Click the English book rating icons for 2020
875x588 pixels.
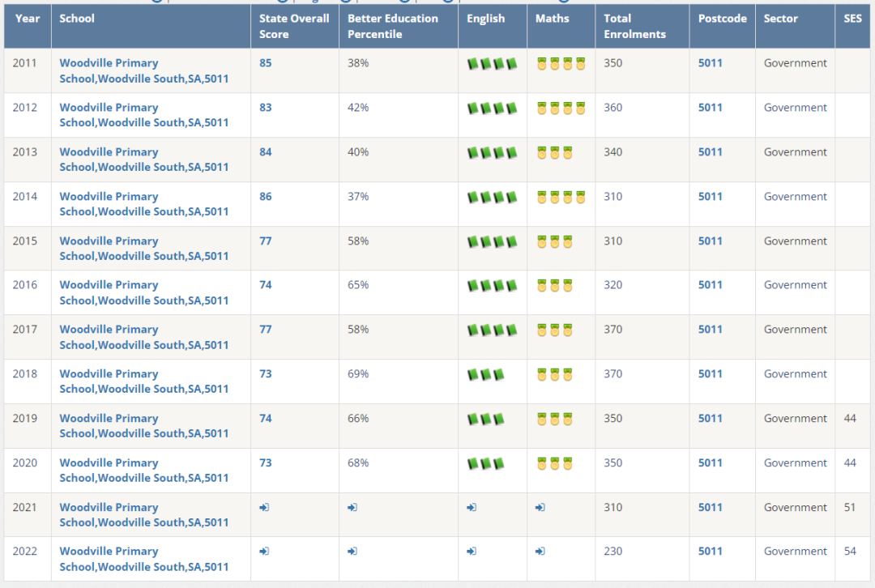point(485,463)
